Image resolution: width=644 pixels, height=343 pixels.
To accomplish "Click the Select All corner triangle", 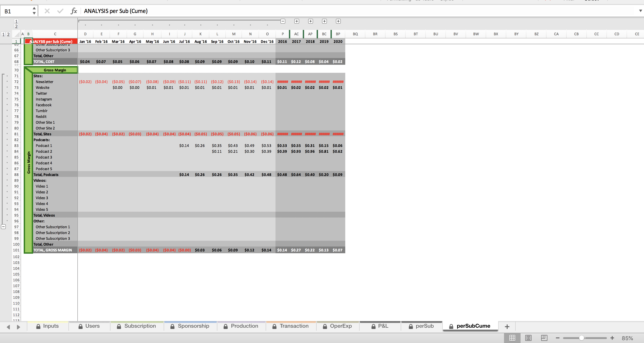I will click(x=17, y=34).
